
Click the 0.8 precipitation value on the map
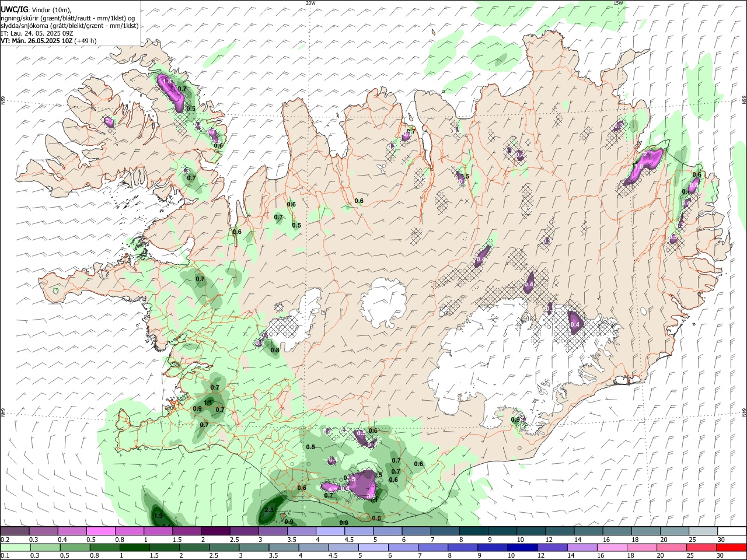[x=275, y=350]
